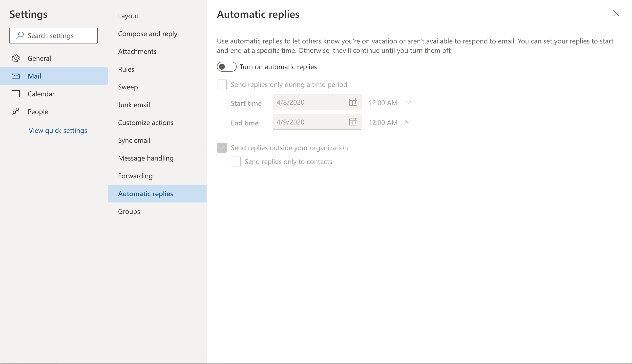
Task: Open Forwarding settings
Action: [x=157, y=176]
